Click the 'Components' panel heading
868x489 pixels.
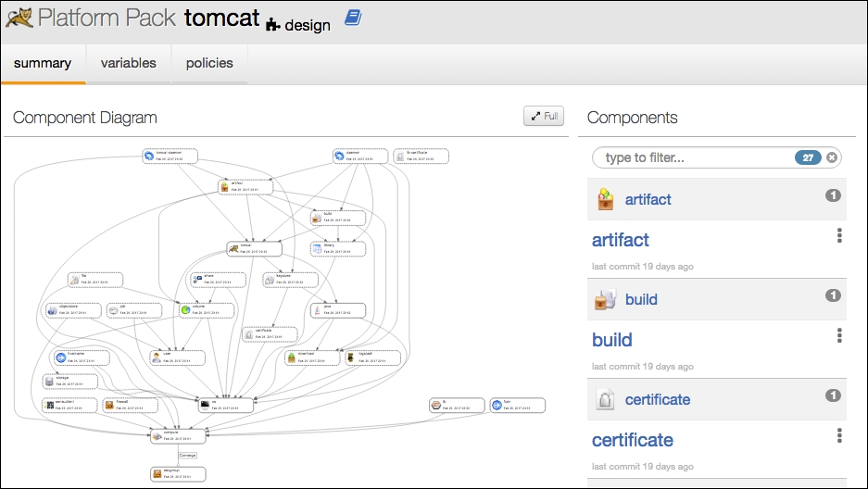point(632,118)
